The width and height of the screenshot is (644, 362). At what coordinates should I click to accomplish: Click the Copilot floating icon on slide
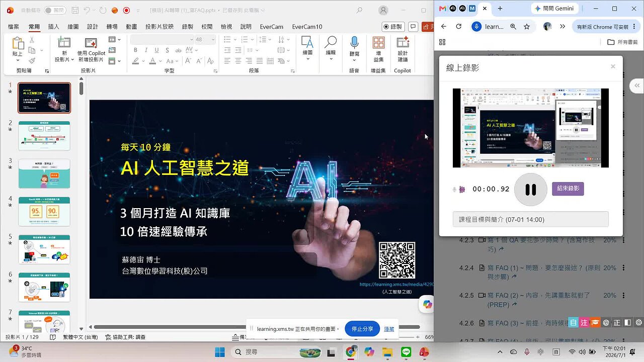427,305
